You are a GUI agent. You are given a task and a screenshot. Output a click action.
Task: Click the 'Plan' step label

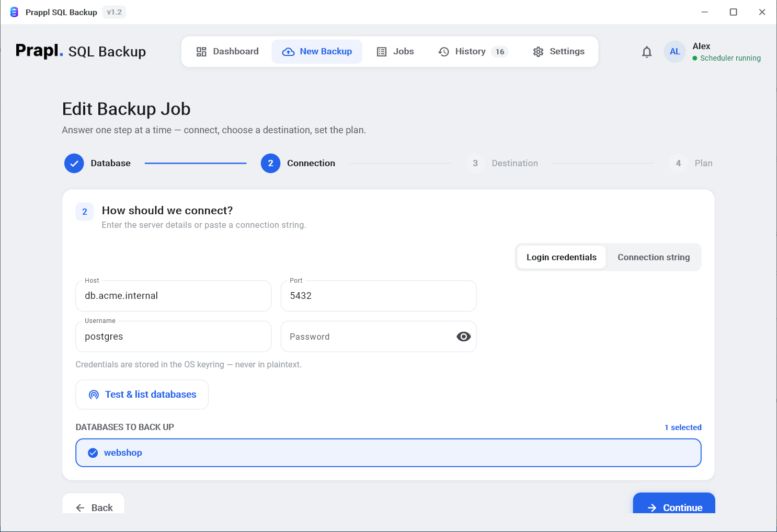[x=703, y=164]
